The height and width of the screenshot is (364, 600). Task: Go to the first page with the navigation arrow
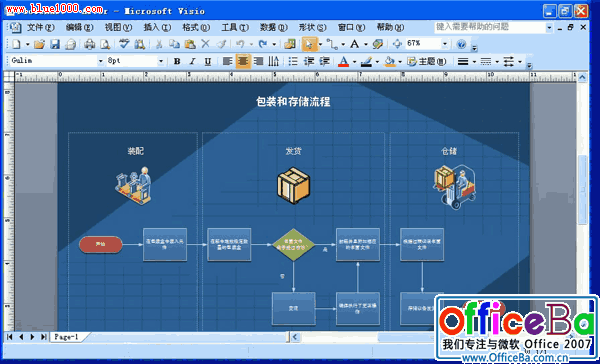[x=10, y=337]
